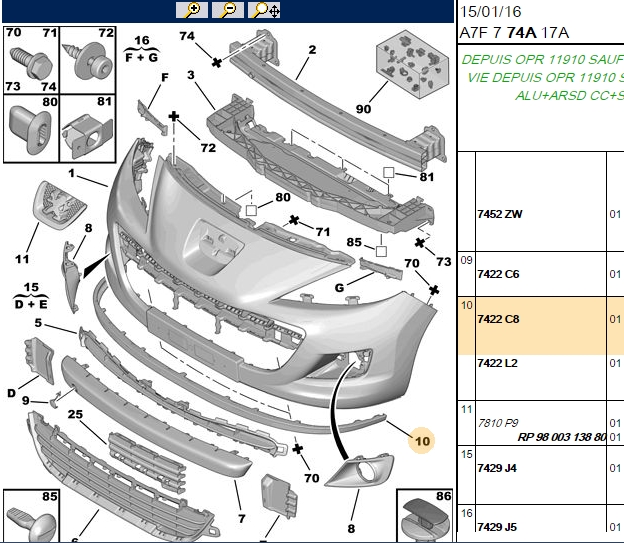Select callout number 7 under the spoiler
624x543 pixels.
(242, 518)
